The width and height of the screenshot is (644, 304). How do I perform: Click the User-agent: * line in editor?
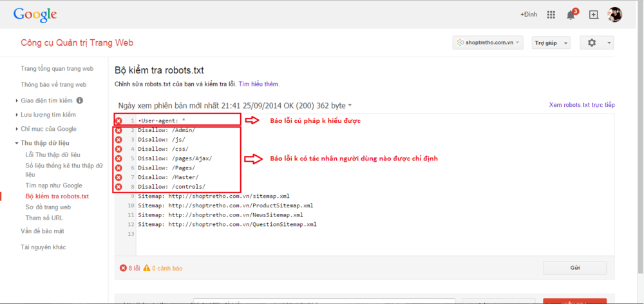(162, 121)
